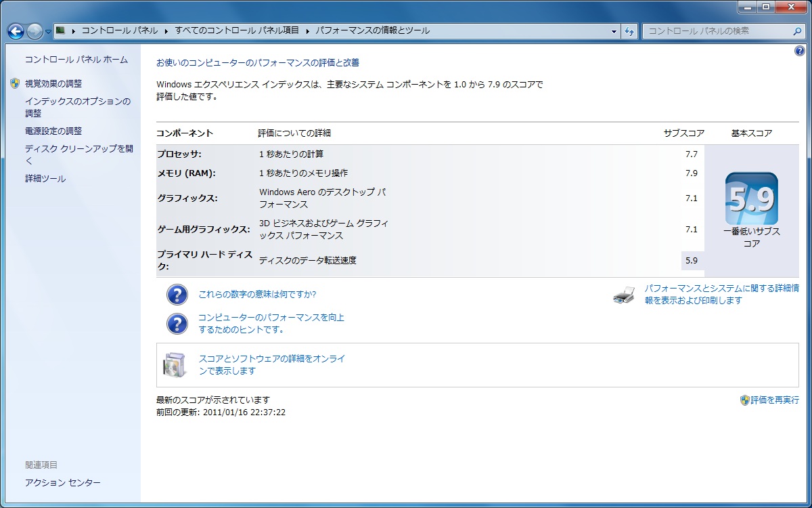The width and height of the screenshot is (812, 508).
Task: Open コンピューターのパフォーマンスを向上するためのヒント link
Action: [x=271, y=324]
